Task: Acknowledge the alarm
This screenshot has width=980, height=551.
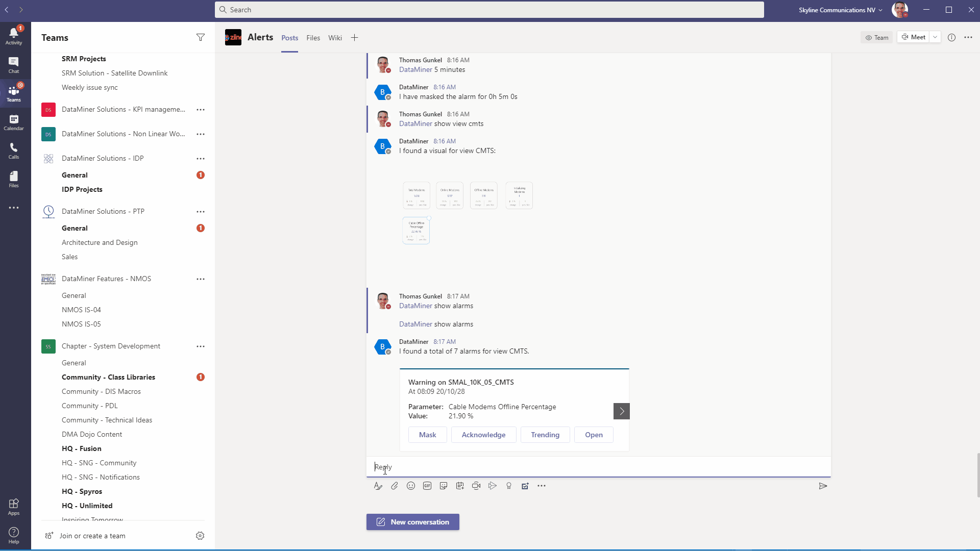Action: point(483,435)
